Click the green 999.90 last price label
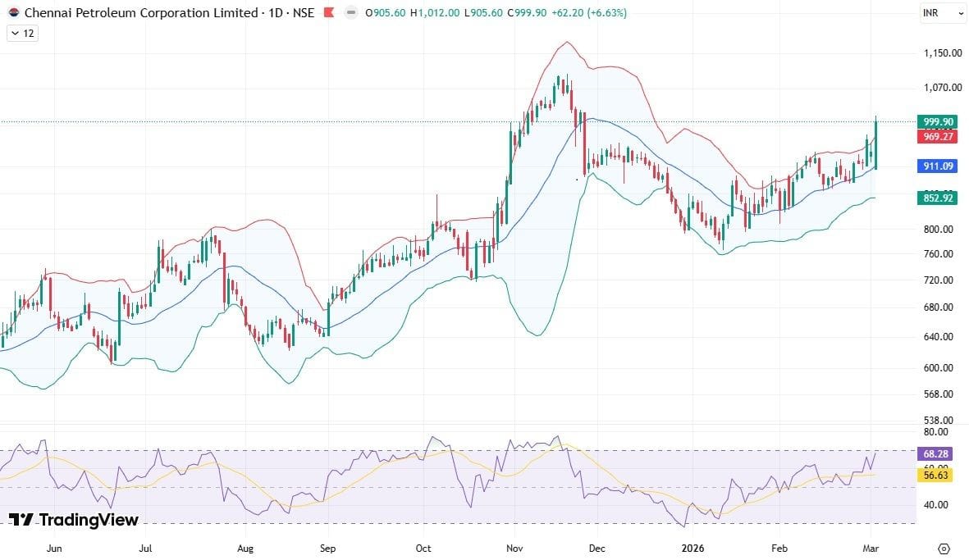The height and width of the screenshot is (560, 969). click(938, 121)
